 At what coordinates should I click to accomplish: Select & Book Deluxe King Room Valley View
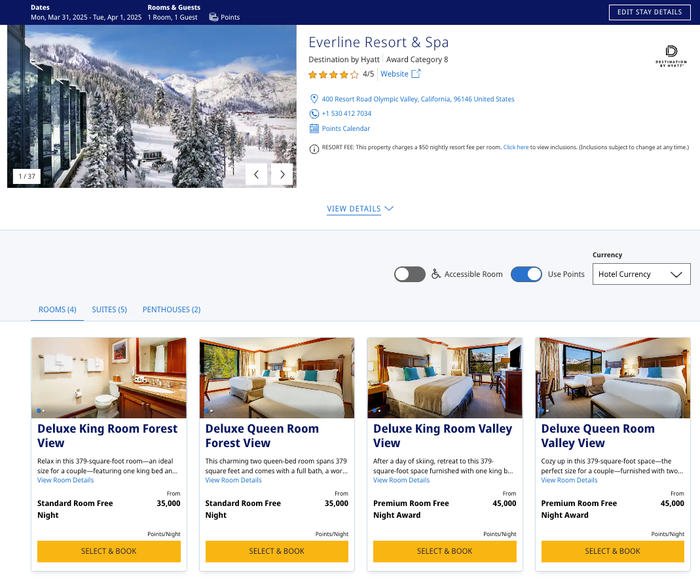click(x=445, y=551)
